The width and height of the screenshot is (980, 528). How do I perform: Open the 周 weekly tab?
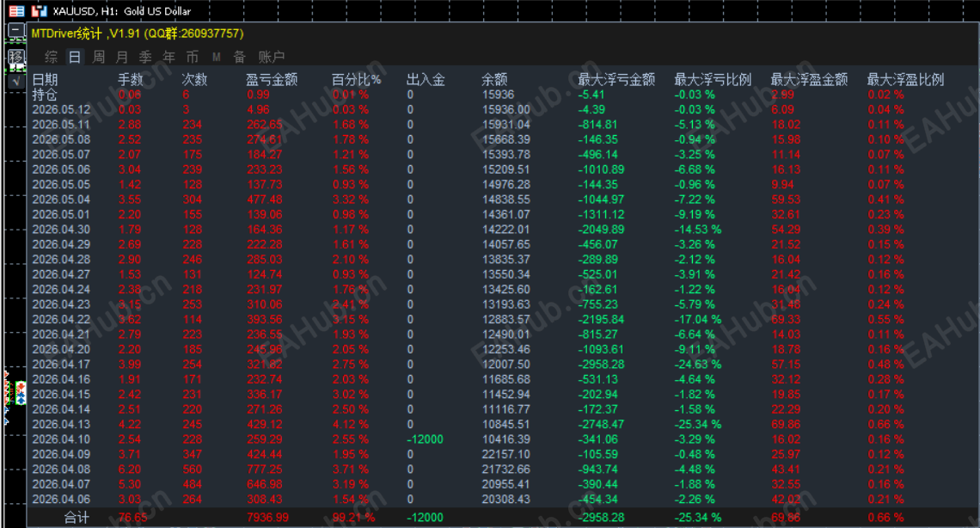[99, 58]
